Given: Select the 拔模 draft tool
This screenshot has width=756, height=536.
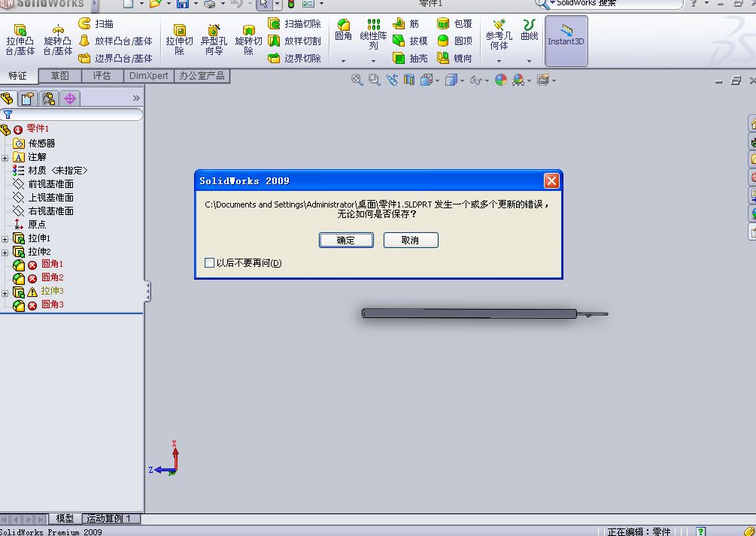Looking at the screenshot, I should tap(410, 41).
